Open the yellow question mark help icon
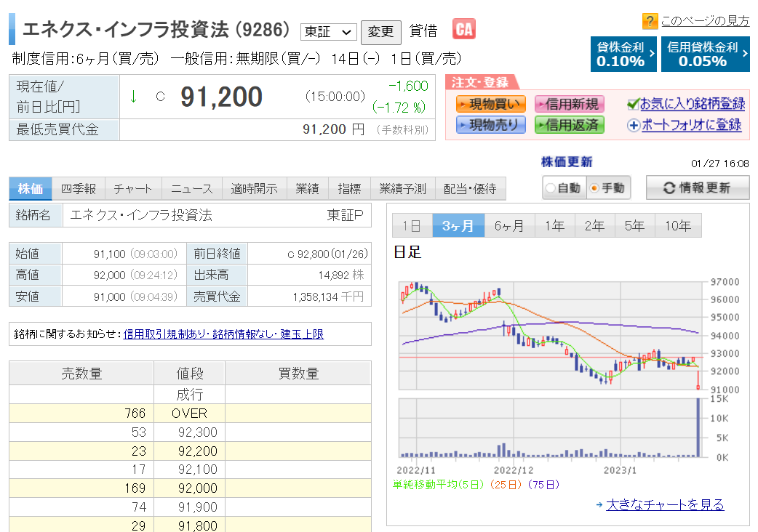 650,21
